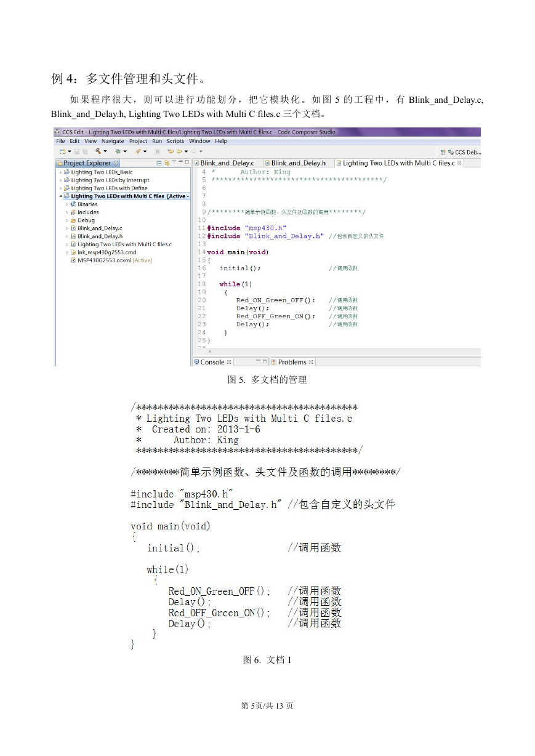Minimize the Project Explorer panel
535x756 pixels.
tap(180, 163)
